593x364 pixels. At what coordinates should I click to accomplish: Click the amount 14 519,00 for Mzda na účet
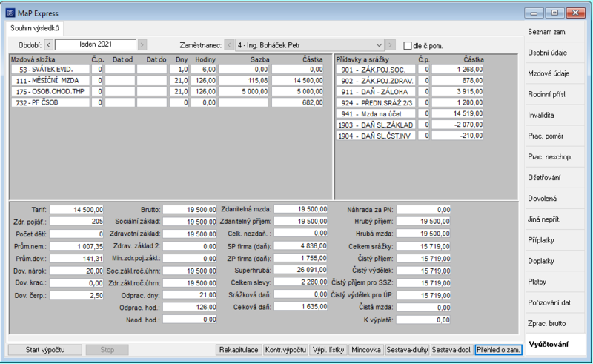coord(457,113)
